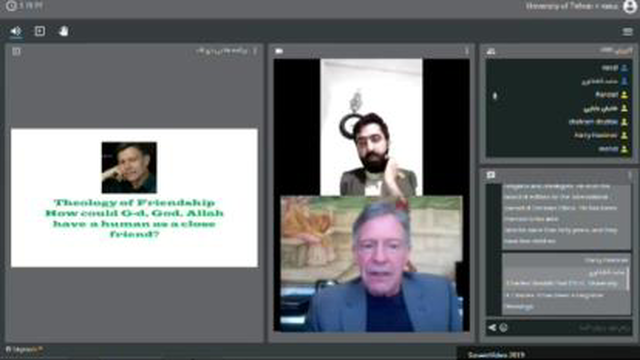
Task: Raise hand using the hand icon
Action: [63, 31]
